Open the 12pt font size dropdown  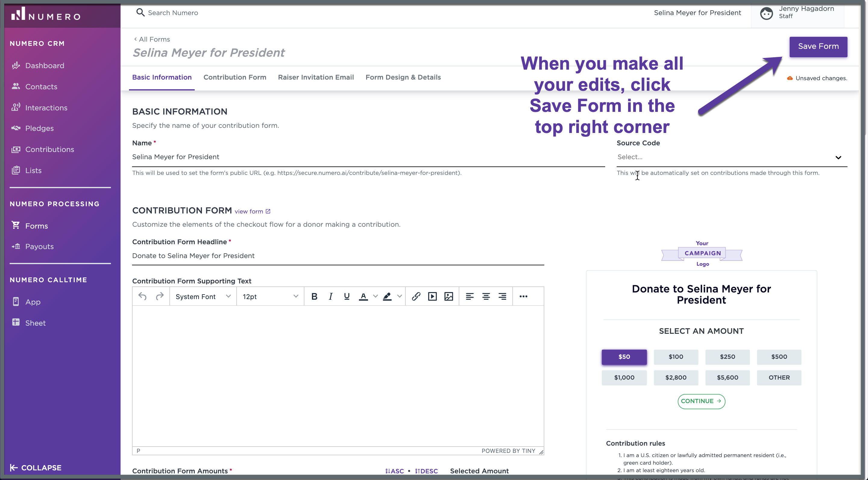pyautogui.click(x=270, y=296)
